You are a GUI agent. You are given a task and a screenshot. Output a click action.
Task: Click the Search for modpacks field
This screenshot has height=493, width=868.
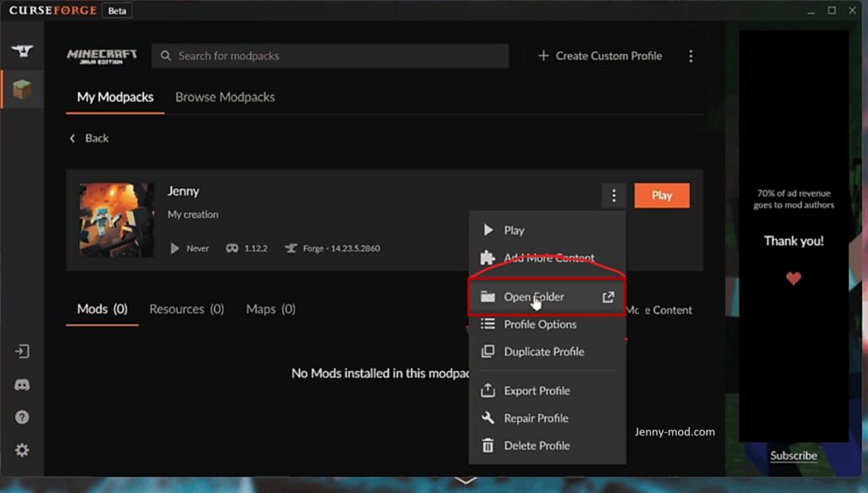[x=331, y=56]
